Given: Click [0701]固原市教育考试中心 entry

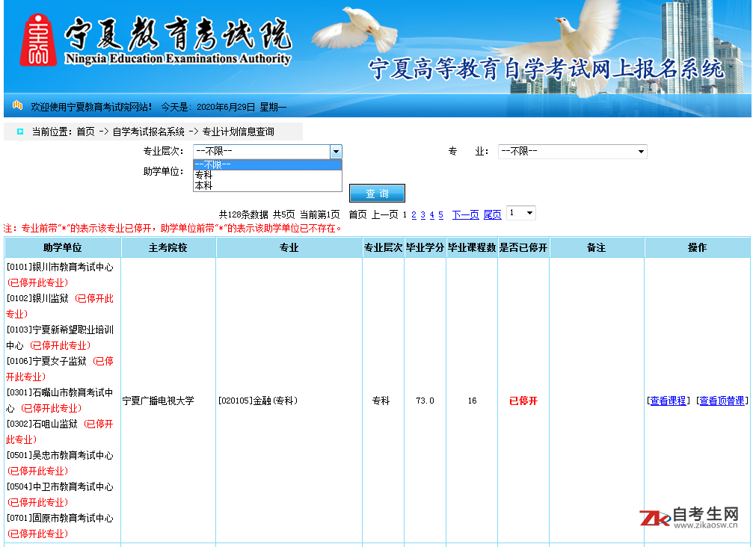Looking at the screenshot, I should coord(60,518).
